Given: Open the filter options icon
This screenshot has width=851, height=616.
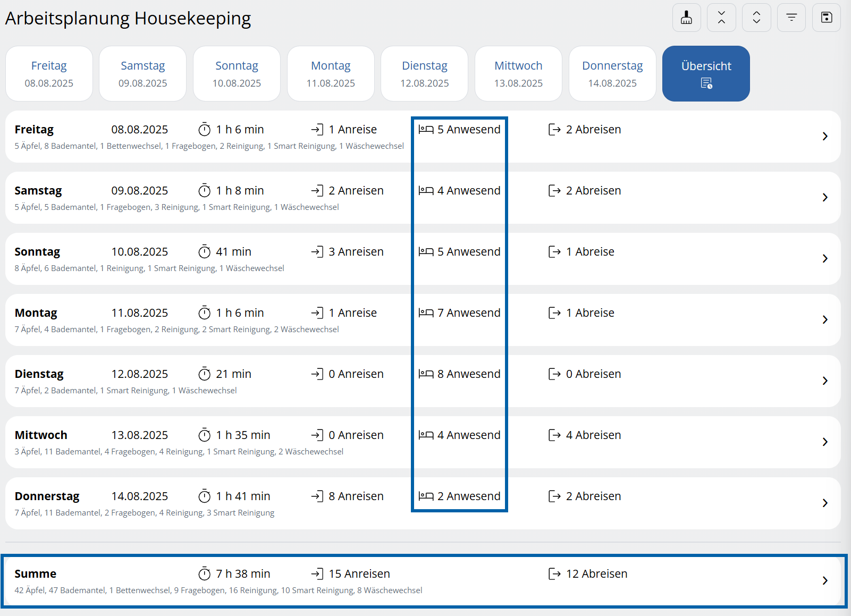Looking at the screenshot, I should point(791,18).
